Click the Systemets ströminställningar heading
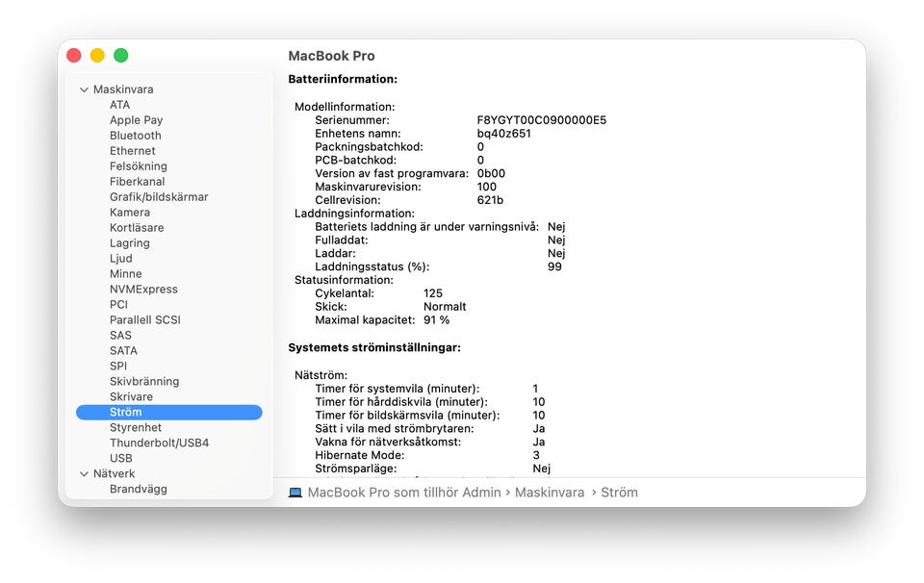The image size is (924, 583). tap(374, 348)
